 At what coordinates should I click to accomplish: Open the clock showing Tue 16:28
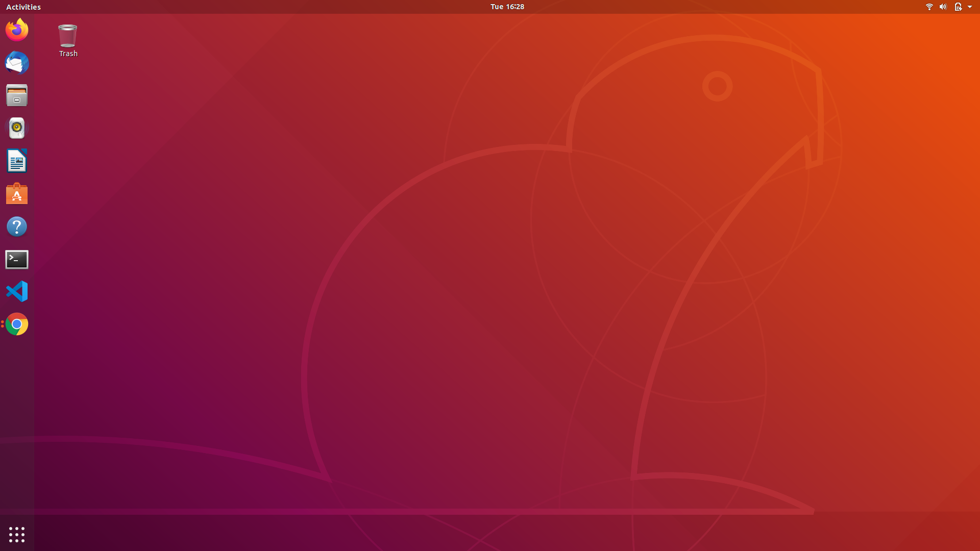click(507, 7)
